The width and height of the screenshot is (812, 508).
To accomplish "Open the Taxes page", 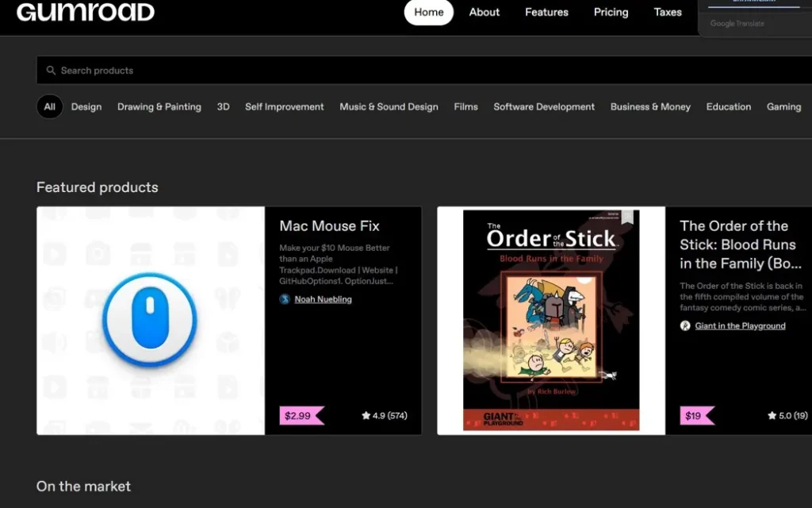I will point(668,12).
